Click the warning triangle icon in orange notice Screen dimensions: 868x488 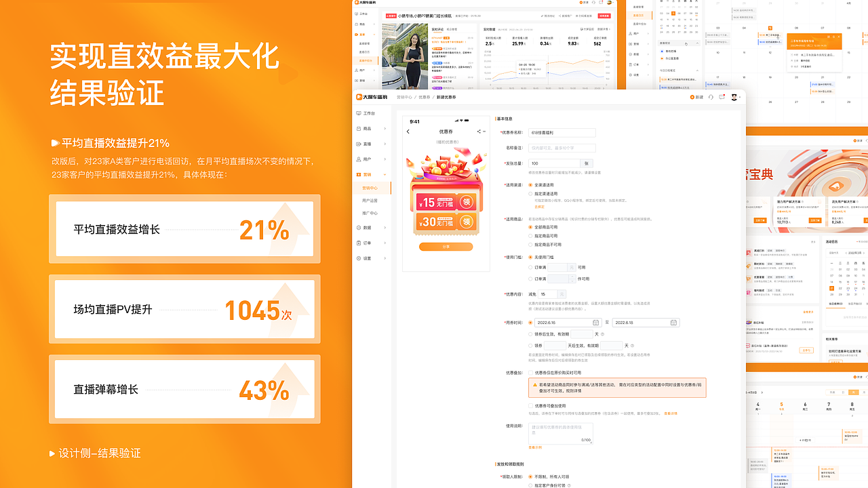click(x=536, y=384)
